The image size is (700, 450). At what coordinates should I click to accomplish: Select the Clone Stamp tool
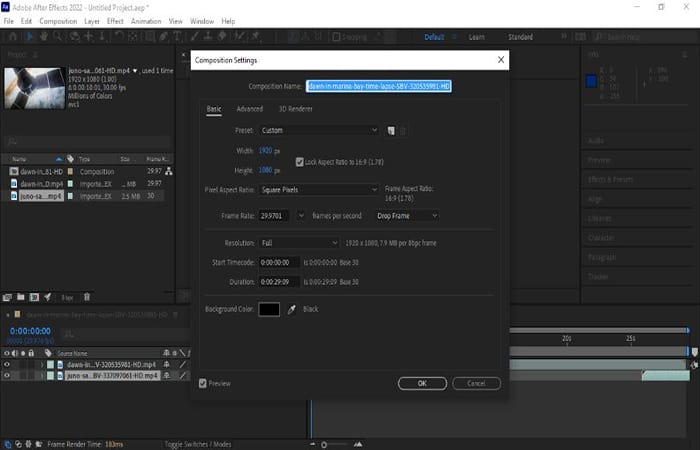tap(208, 37)
